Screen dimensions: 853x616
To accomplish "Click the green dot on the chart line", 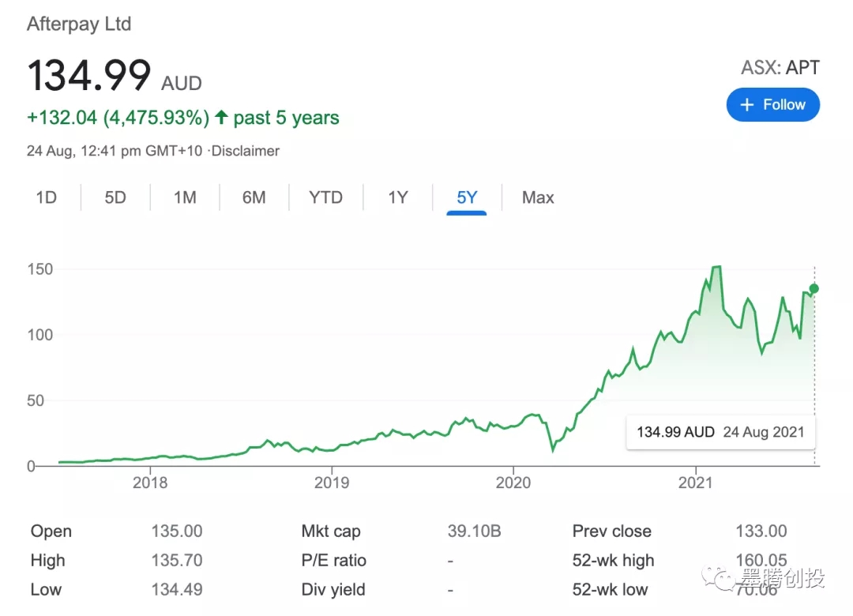I will (814, 288).
